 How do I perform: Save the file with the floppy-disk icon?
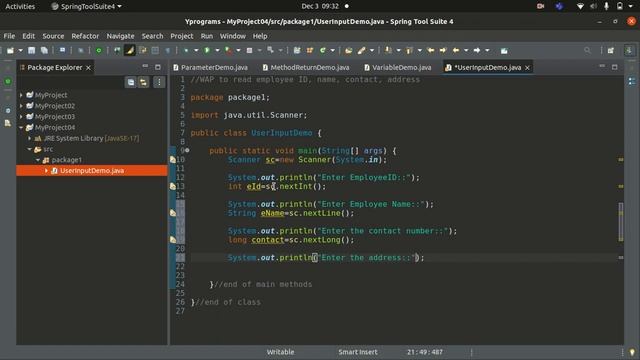[x=31, y=51]
